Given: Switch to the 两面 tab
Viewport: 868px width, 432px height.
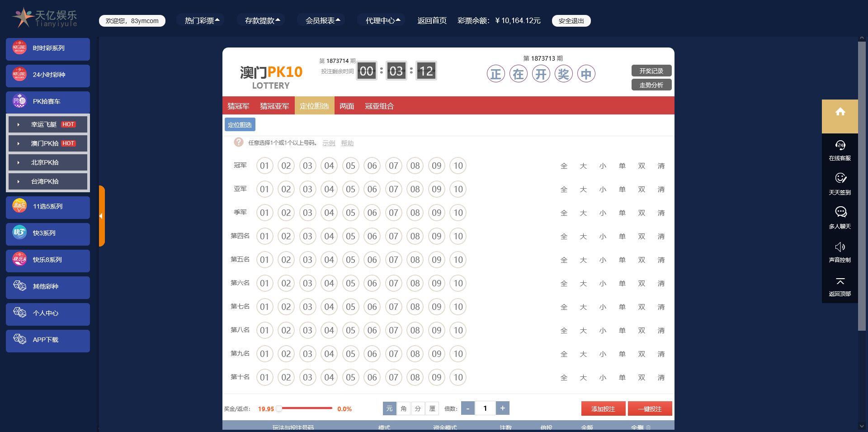Looking at the screenshot, I should click(347, 106).
